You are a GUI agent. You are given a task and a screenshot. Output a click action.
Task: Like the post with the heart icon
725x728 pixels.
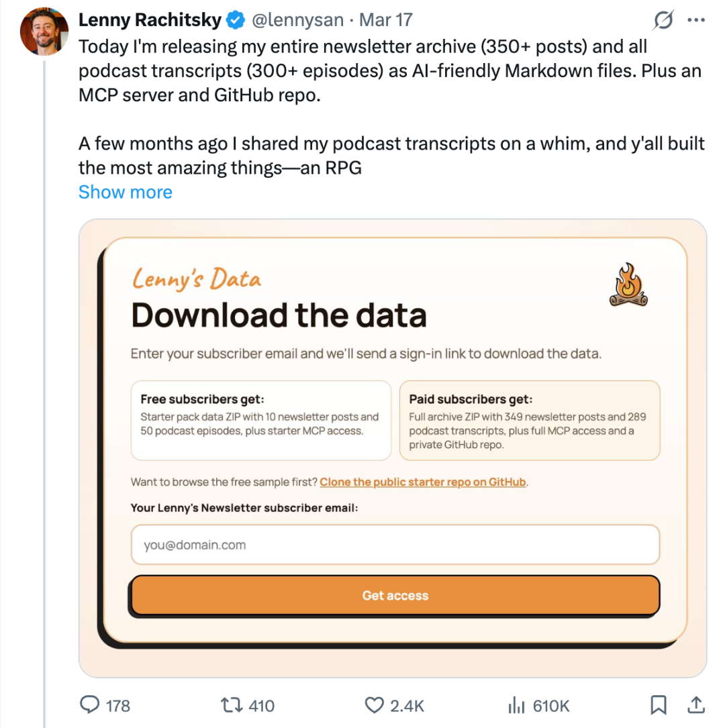374,705
